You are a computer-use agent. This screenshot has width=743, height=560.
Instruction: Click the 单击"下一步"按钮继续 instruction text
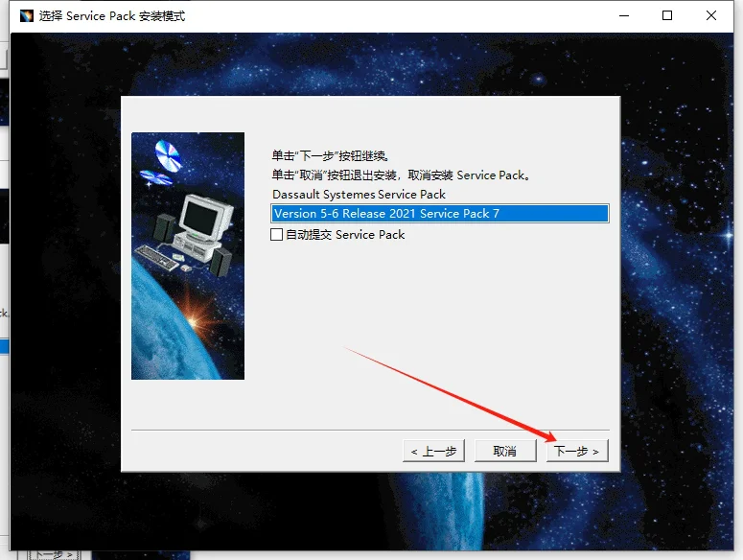click(330, 155)
